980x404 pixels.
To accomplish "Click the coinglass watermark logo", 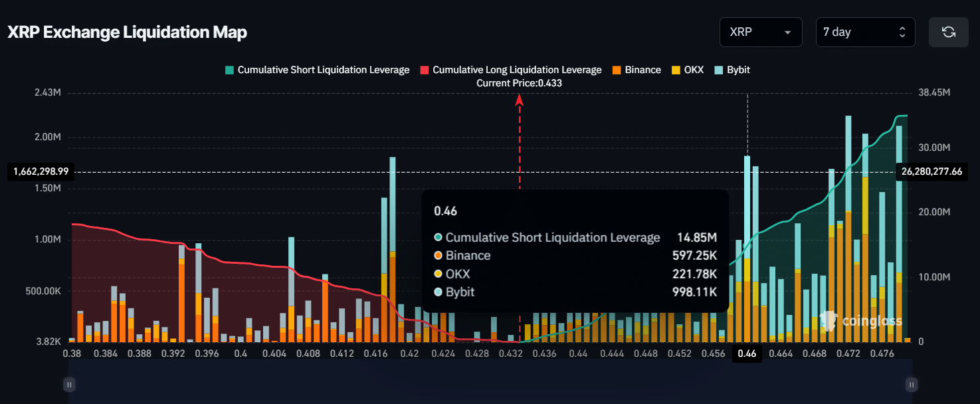I will (x=861, y=321).
